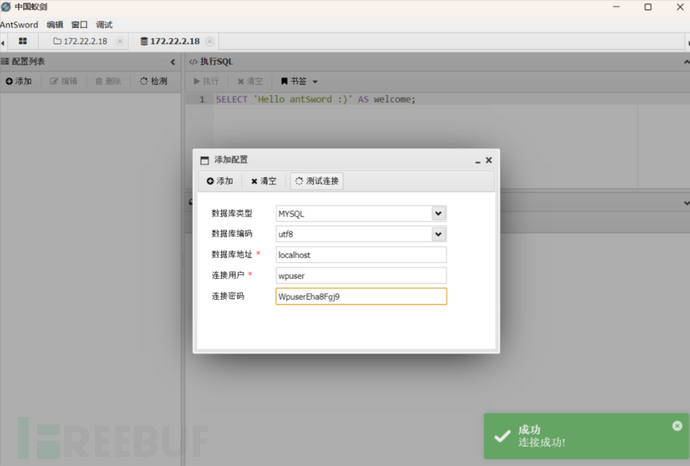Minimize the 中国蚁剑 window
Viewport: 690px width, 466px height.
[x=616, y=7]
